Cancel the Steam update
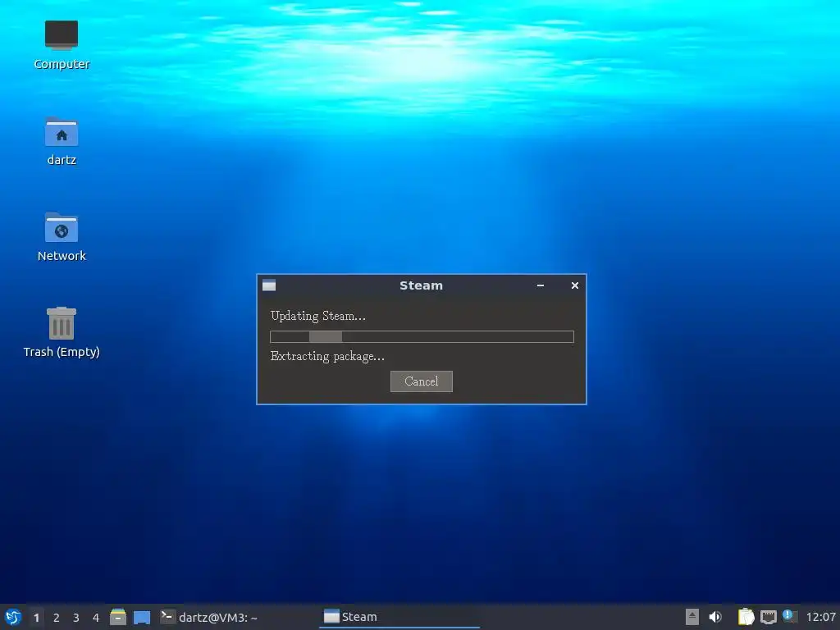The height and width of the screenshot is (630, 840). [421, 381]
